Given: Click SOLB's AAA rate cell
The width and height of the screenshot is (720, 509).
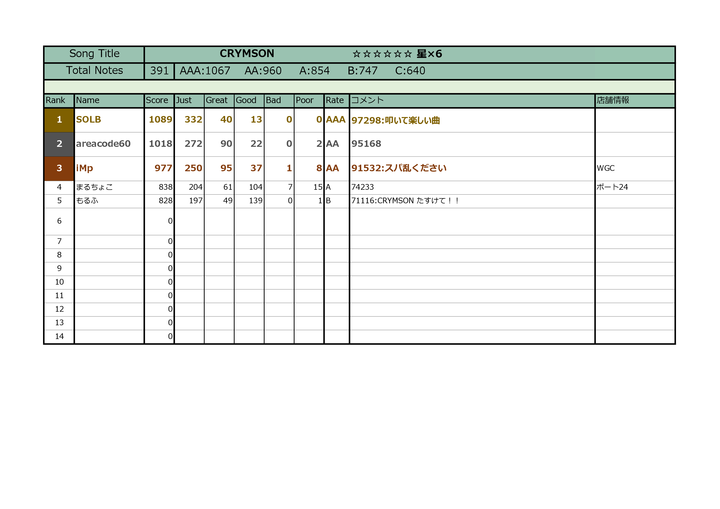Looking at the screenshot, I should [x=336, y=119].
